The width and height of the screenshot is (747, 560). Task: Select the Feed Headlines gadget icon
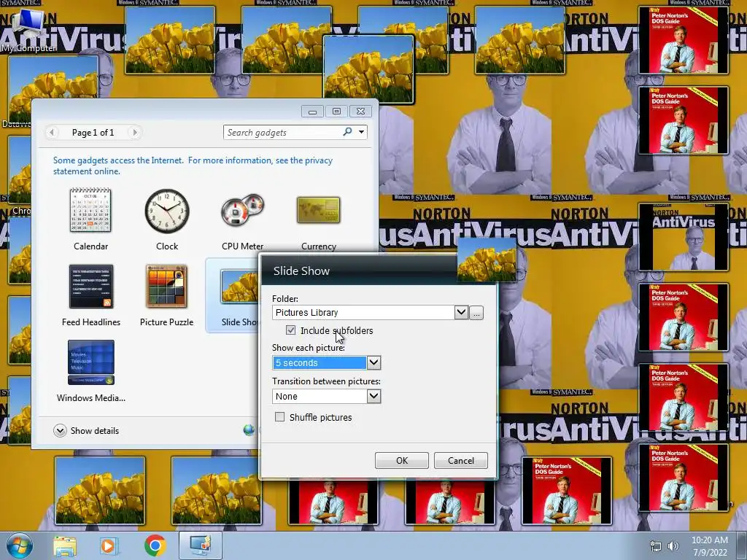click(91, 286)
